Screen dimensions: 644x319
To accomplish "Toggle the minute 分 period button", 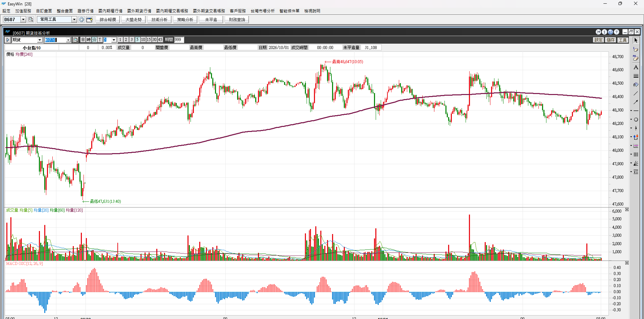I will (x=94, y=40).
